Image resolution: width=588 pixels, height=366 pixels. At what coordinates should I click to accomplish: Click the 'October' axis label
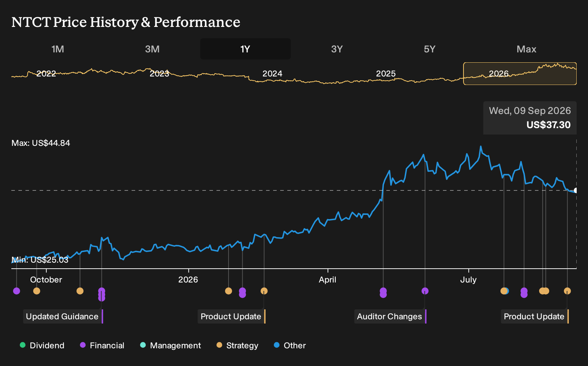click(x=46, y=280)
